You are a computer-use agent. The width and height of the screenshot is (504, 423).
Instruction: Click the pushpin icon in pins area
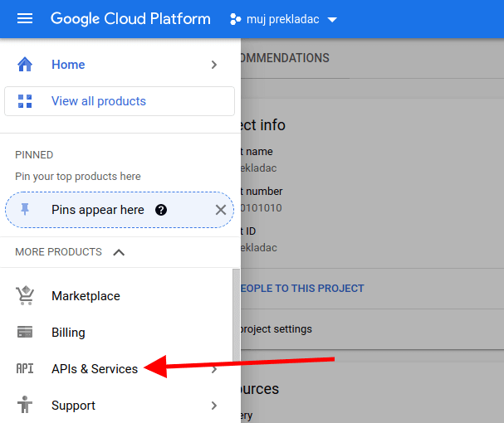click(x=25, y=210)
